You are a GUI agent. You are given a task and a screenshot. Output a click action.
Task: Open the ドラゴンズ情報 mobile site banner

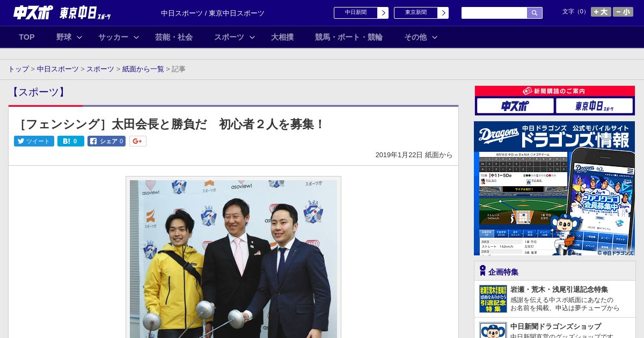click(x=554, y=188)
